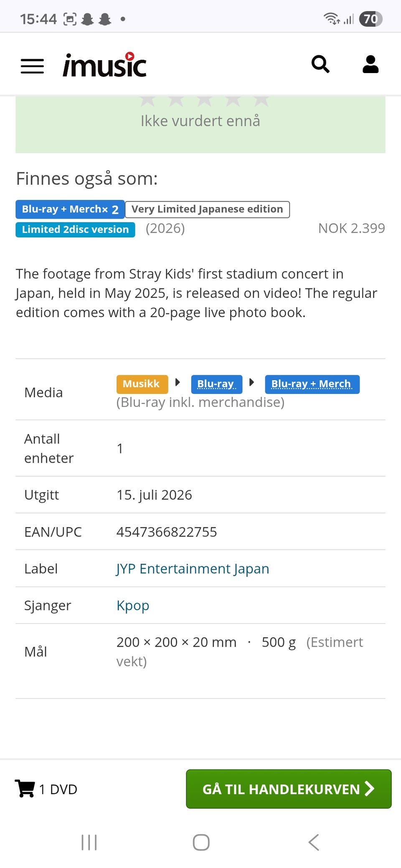Open the Kpop genre link
This screenshot has height=868, width=401.
point(132,606)
